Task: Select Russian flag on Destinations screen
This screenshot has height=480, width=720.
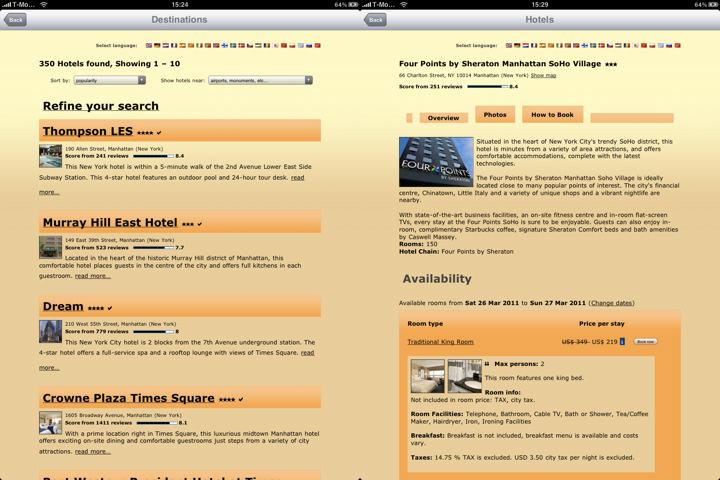Action: coord(309,45)
